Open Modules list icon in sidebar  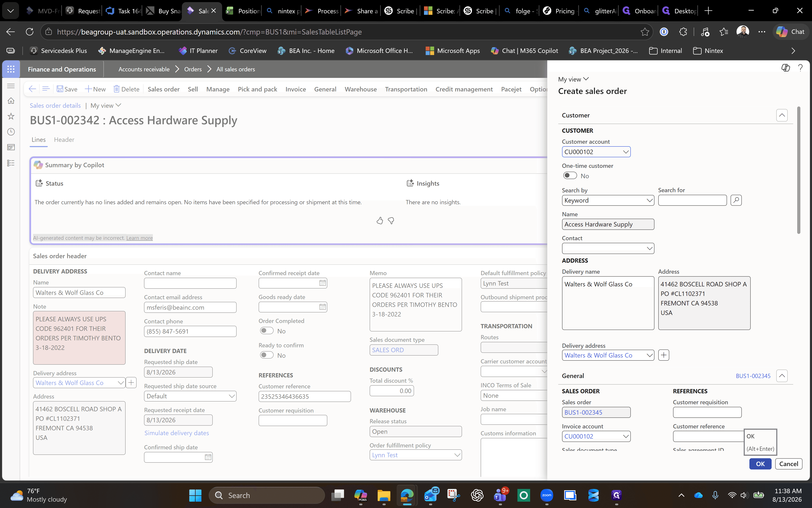[11, 163]
